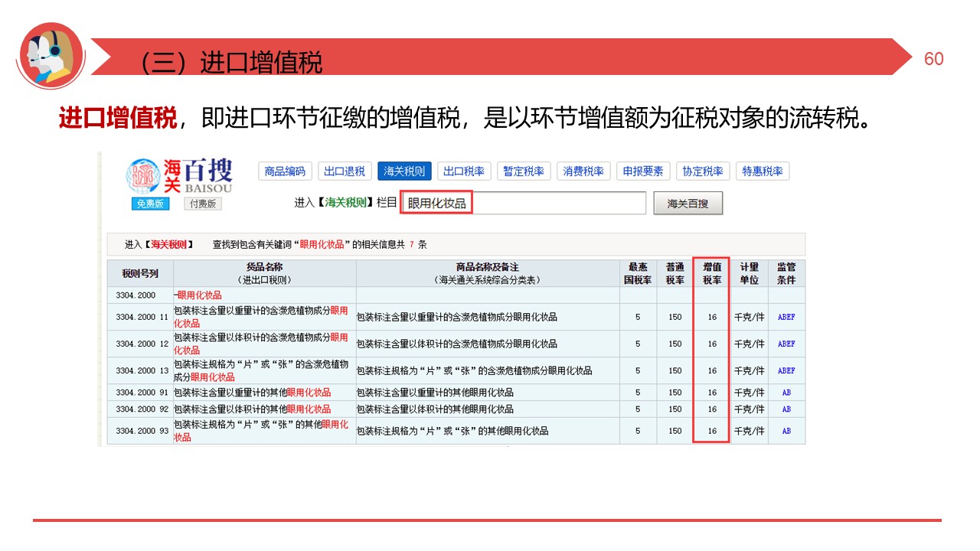Screen dimensions: 980x551
Task: Select the 海关税则 tab
Action: pos(404,171)
